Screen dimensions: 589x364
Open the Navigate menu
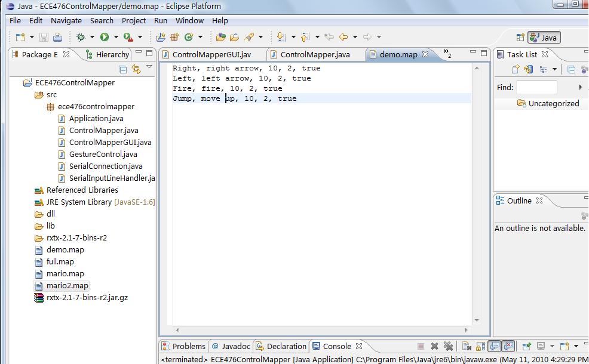[66, 21]
